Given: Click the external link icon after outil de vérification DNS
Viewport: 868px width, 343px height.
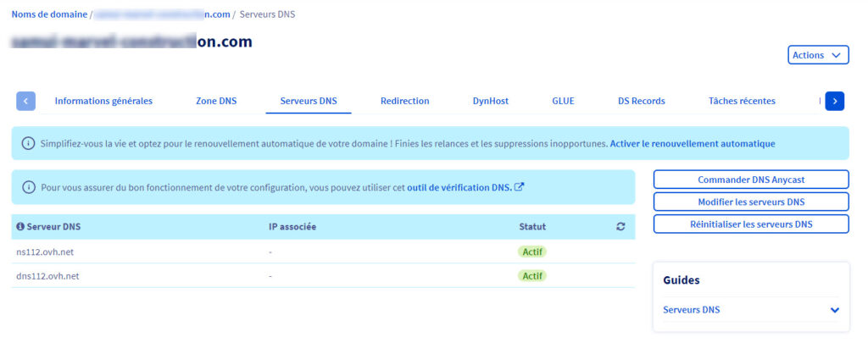Looking at the screenshot, I should point(519,187).
